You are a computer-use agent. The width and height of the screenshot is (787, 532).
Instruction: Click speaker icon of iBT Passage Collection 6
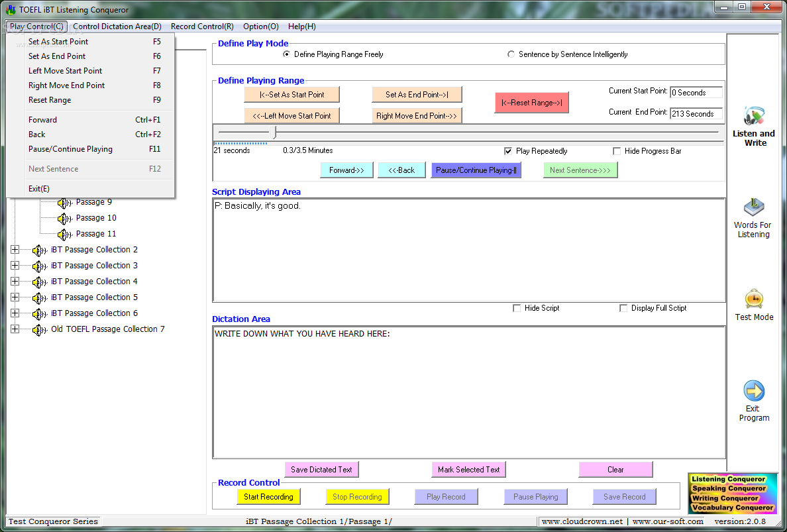(40, 313)
